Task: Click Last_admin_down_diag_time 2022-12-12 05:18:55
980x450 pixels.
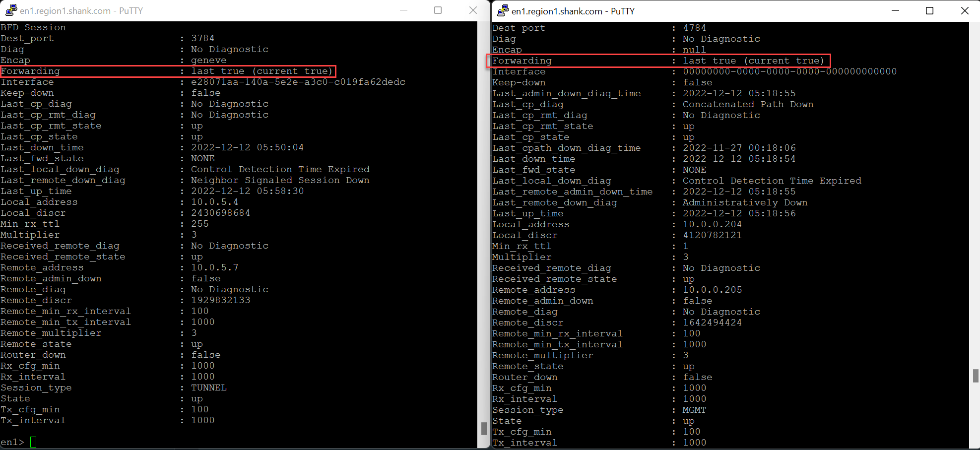Action: pyautogui.click(x=739, y=93)
